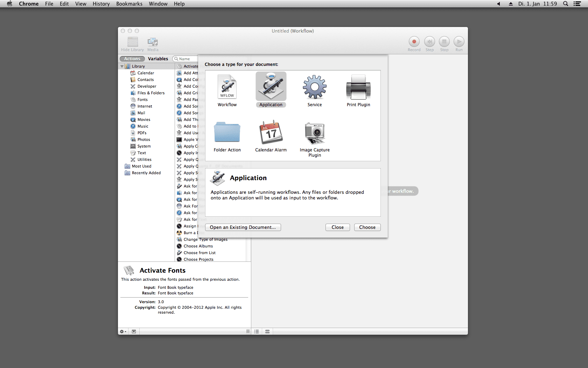The image size is (588, 368).
Task: Select the Workflow document type icon
Action: (x=227, y=87)
